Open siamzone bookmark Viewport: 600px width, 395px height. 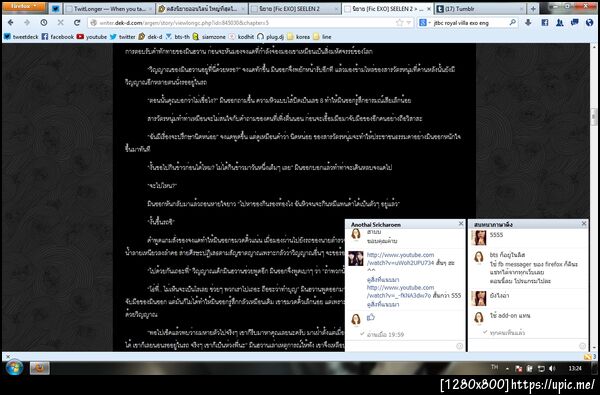pyautogui.click(x=209, y=37)
